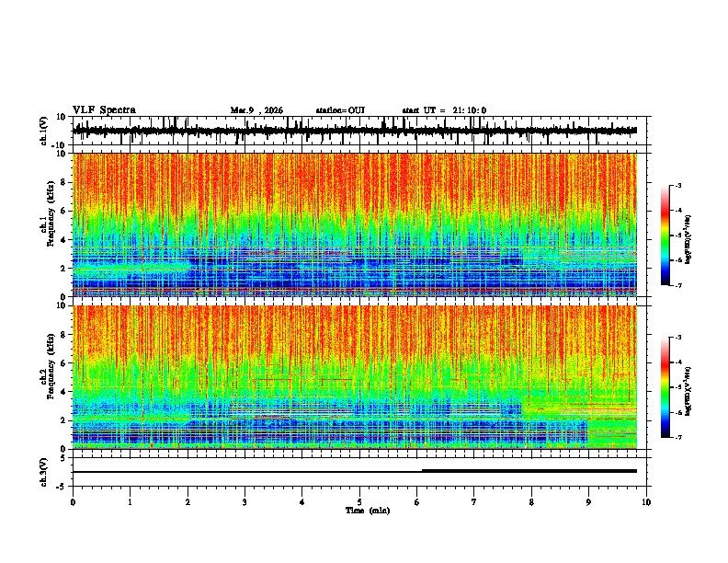Click the "5" tick on the ch.3(V) axis
Screen dimensions: 728x563
pyautogui.click(x=63, y=458)
